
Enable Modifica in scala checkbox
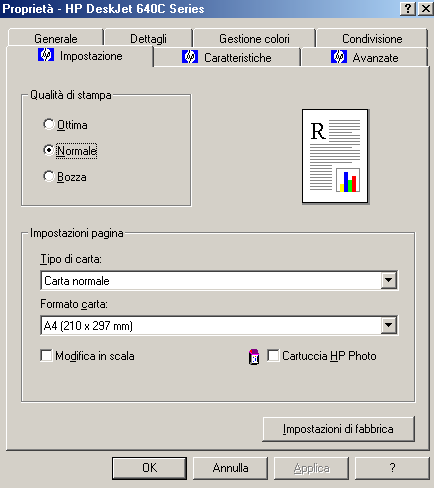click(46, 355)
